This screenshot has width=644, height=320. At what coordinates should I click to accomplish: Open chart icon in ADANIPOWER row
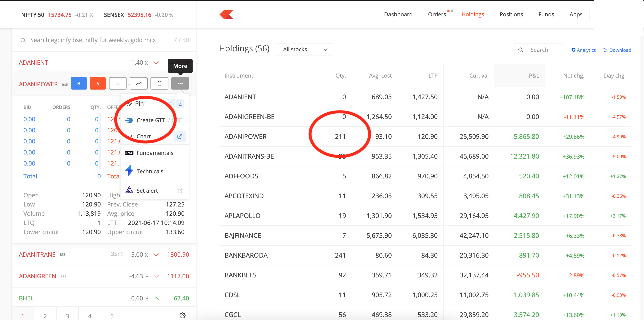139,84
